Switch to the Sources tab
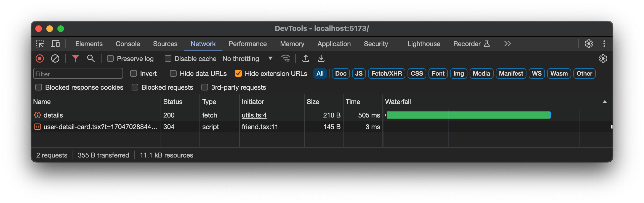The height and width of the screenshot is (203, 644). pos(165,44)
